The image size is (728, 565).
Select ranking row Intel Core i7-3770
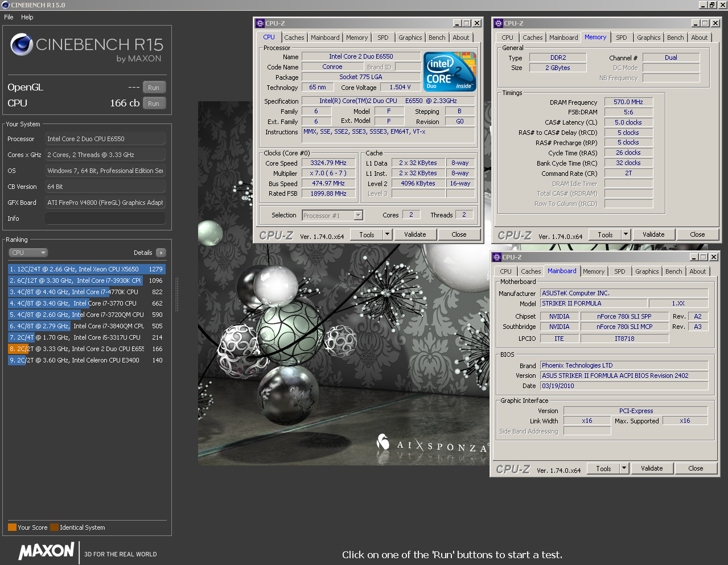pyautogui.click(x=87, y=303)
